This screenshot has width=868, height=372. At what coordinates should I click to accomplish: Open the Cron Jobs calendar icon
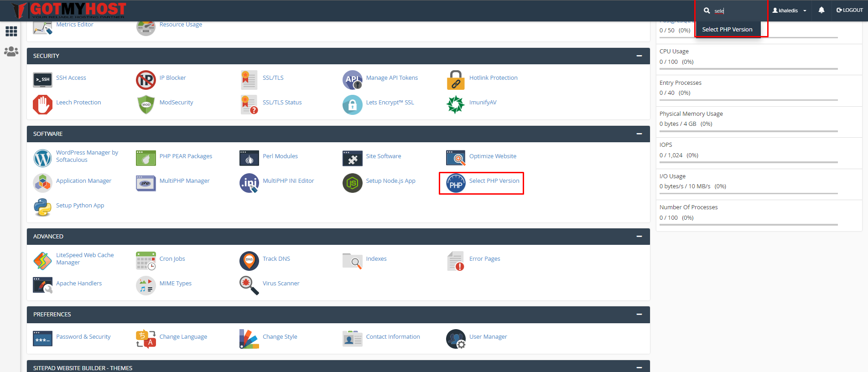click(x=146, y=261)
